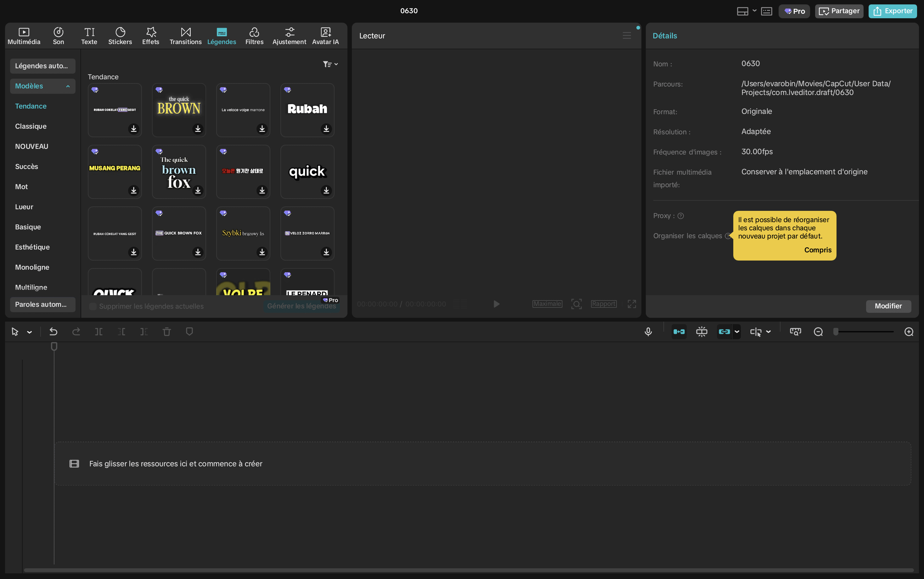Click the Légendes tab icon
924x579 pixels.
(x=222, y=32)
